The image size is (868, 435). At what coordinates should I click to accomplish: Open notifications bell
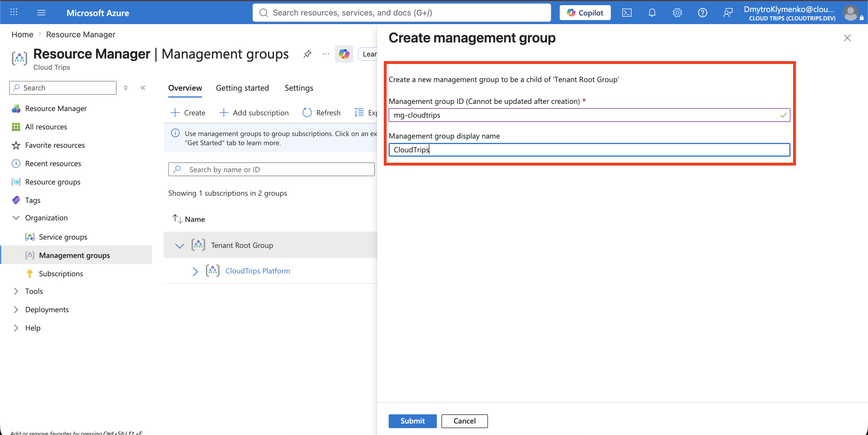coord(652,13)
